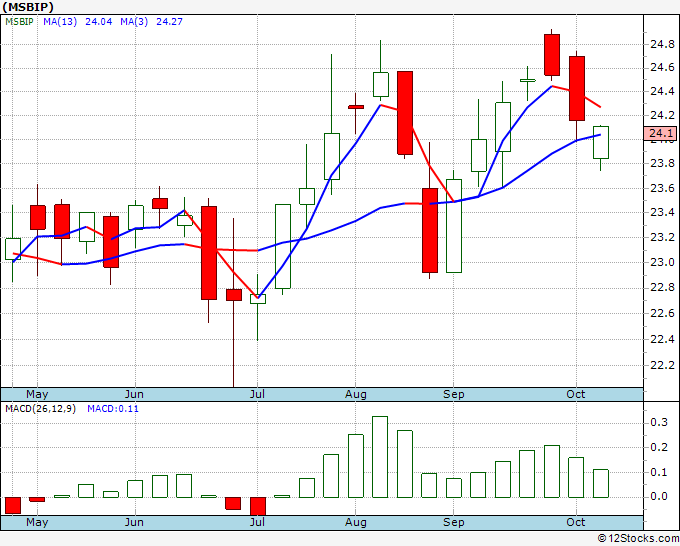Click the 23.8 price axis label
The width and height of the screenshot is (680, 546).
coord(662,163)
